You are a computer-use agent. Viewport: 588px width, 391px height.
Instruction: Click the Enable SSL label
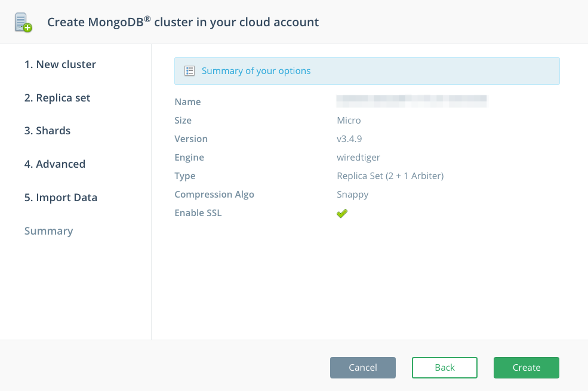(198, 213)
